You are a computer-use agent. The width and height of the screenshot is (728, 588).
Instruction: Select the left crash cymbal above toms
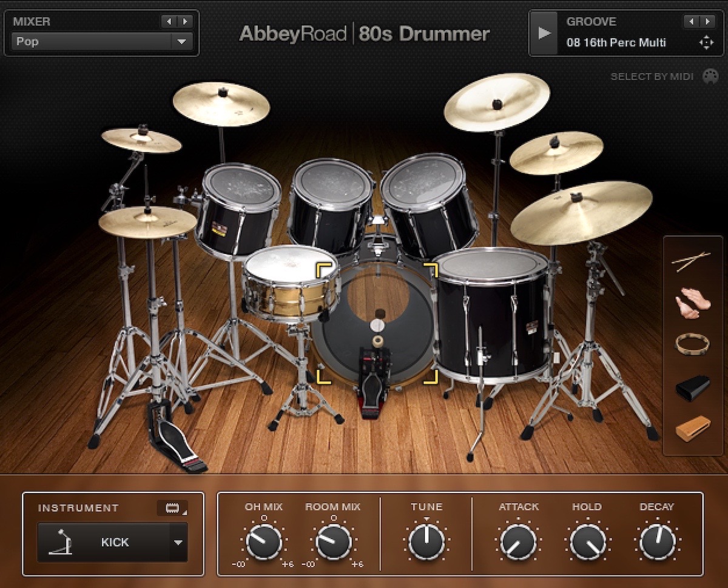[221, 103]
